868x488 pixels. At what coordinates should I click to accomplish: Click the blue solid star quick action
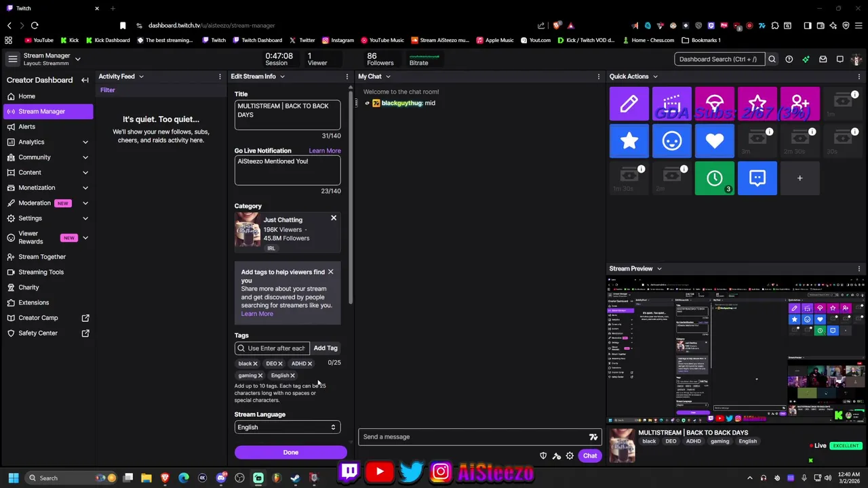[629, 141]
